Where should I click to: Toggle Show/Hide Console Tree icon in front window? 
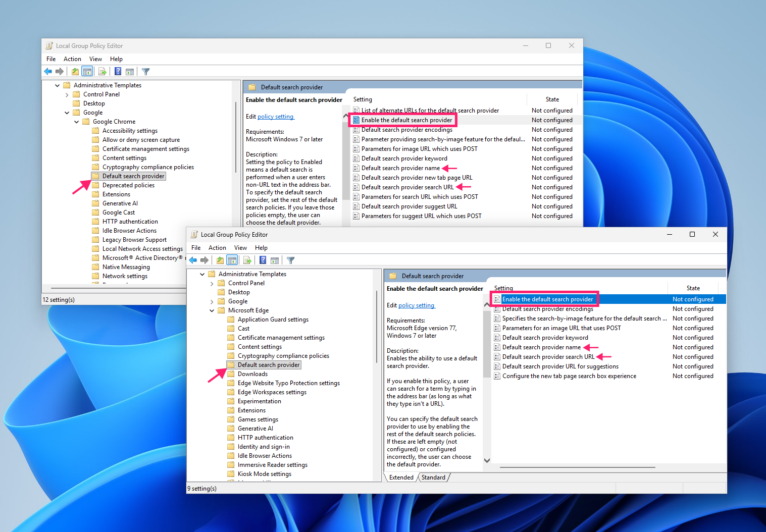pyautogui.click(x=232, y=260)
